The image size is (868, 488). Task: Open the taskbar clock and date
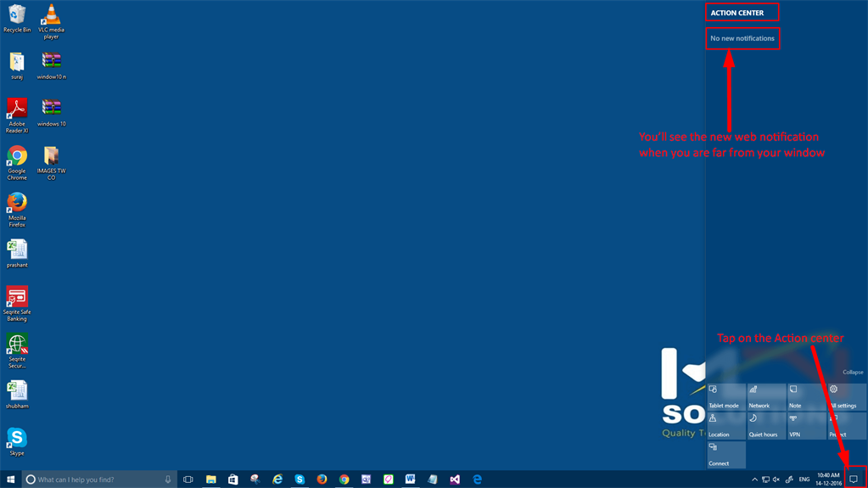click(x=828, y=480)
